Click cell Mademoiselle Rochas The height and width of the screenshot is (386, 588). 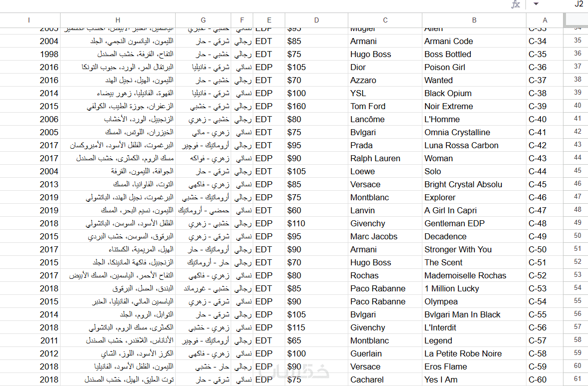[x=474, y=275]
